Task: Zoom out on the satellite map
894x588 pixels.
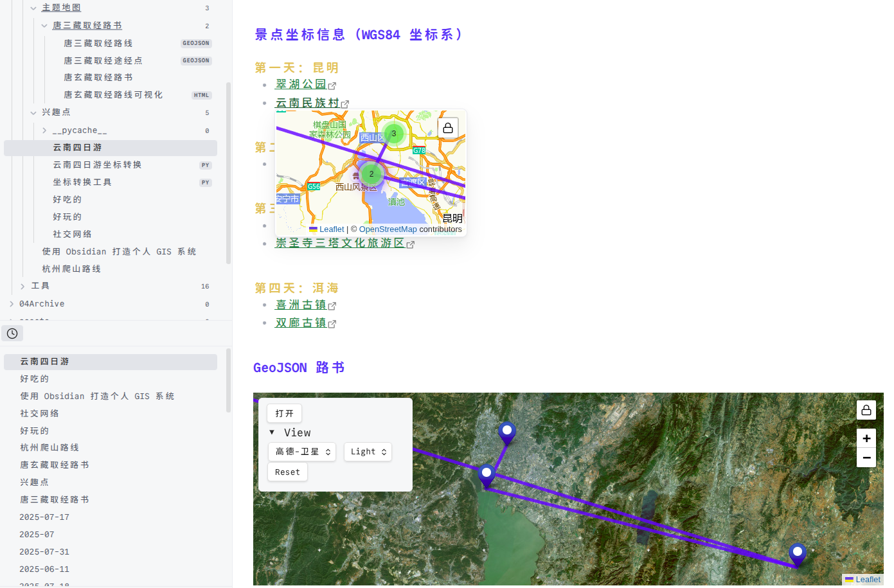Action: coord(866,458)
